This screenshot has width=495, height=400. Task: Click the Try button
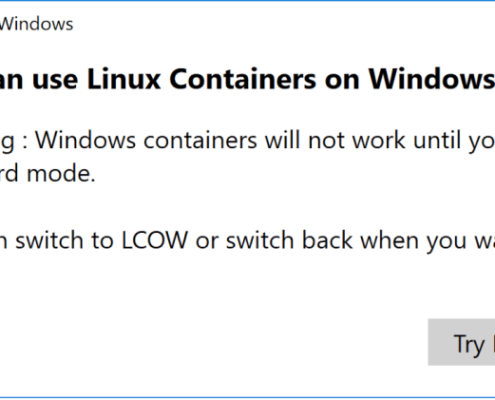(x=462, y=342)
